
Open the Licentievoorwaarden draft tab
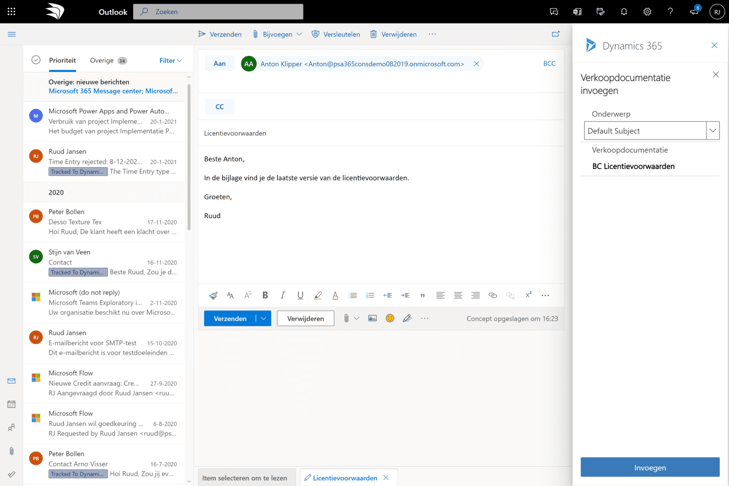pyautogui.click(x=345, y=478)
